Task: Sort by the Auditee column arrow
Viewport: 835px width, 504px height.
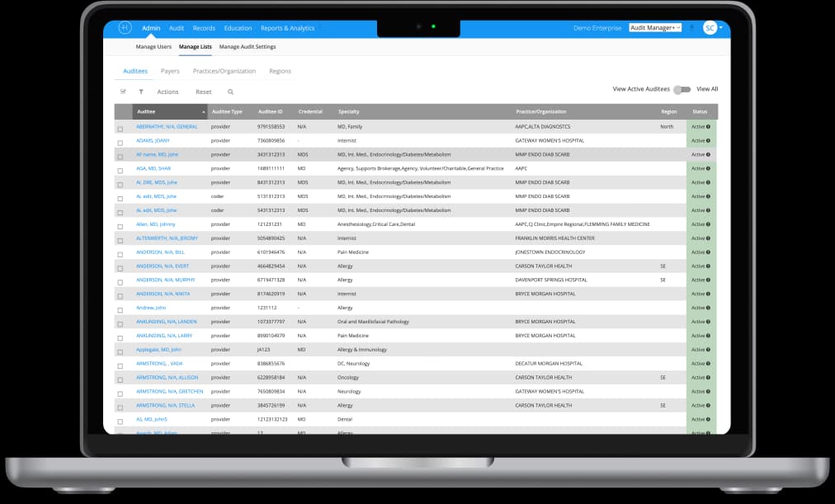Action: (203, 112)
